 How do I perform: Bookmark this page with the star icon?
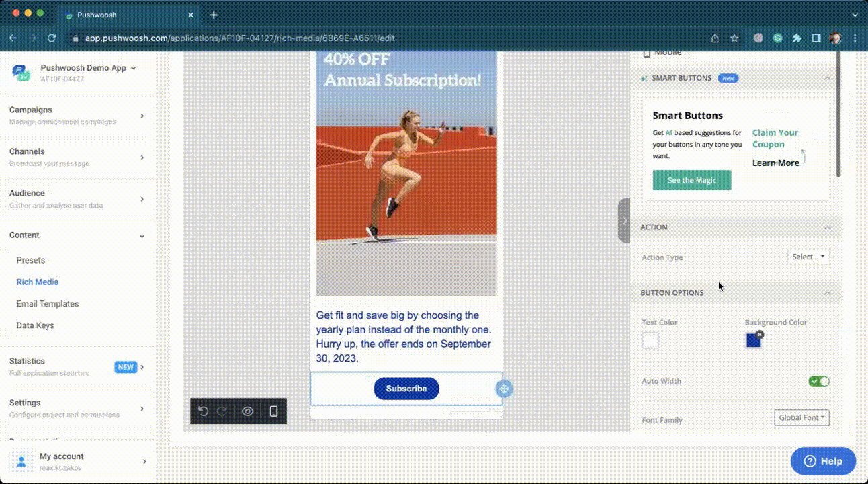coord(734,38)
